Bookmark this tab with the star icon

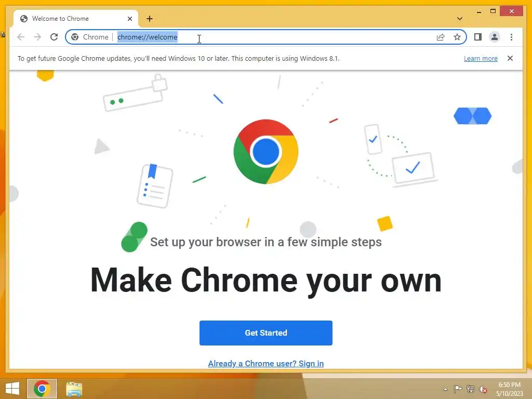coord(457,37)
